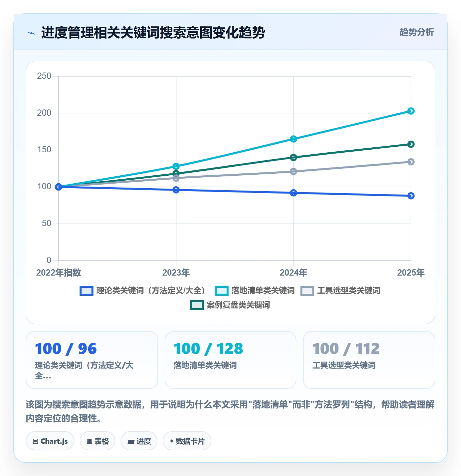Image resolution: width=461 pixels, height=476 pixels.
Task: Click the 2022年指数 axis label
Action: click(x=59, y=273)
